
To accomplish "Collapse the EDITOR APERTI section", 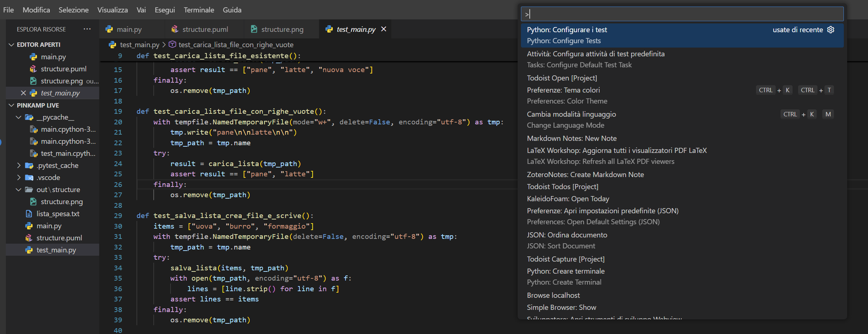I will [11, 45].
